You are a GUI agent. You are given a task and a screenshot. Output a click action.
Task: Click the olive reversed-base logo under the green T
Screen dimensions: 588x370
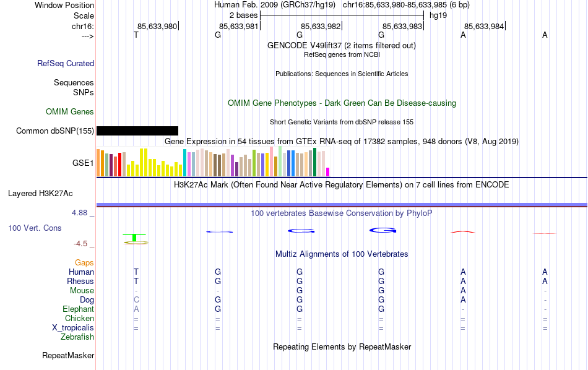[136, 243]
